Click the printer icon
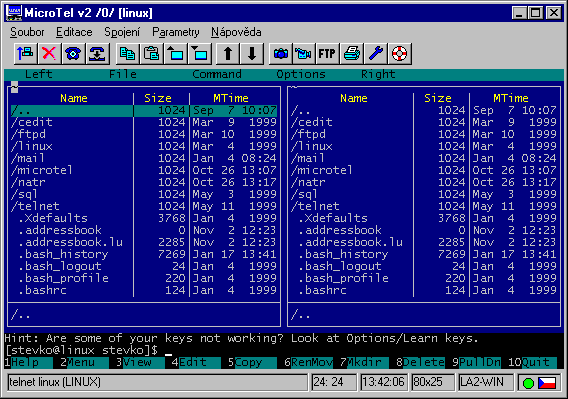This screenshot has height=399, width=568. [x=351, y=54]
